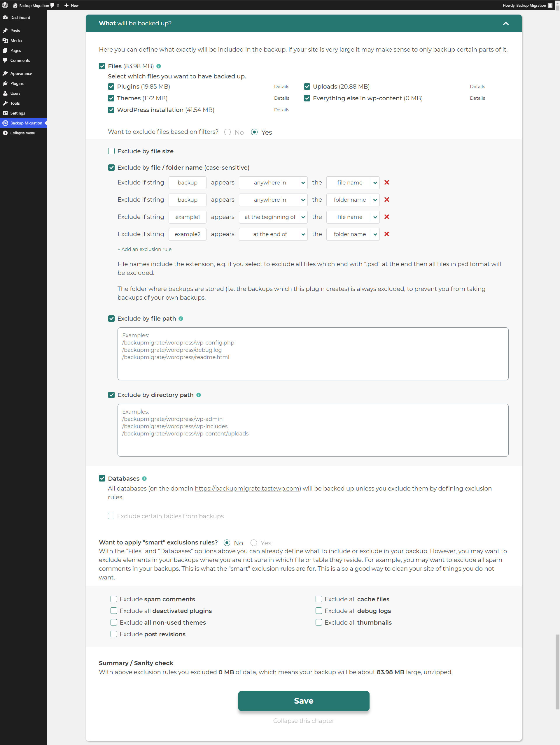The width and height of the screenshot is (560, 745).
Task: Click the Posts icon in sidebar
Action: [5, 30]
